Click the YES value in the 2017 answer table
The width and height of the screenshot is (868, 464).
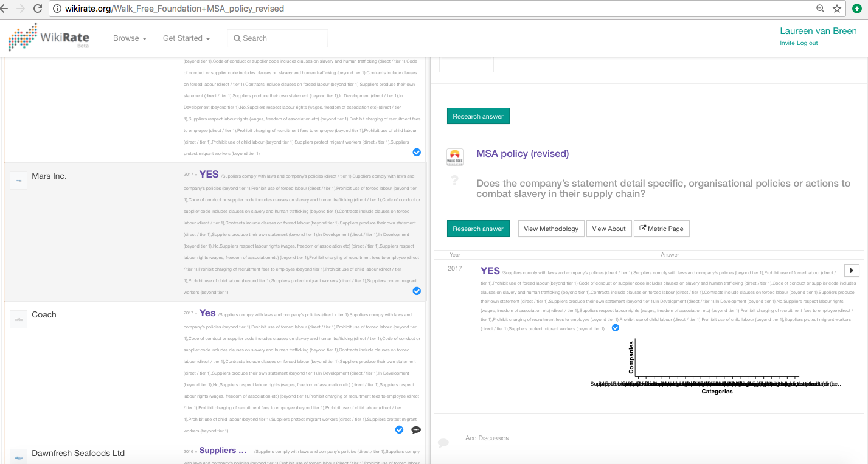tap(490, 271)
